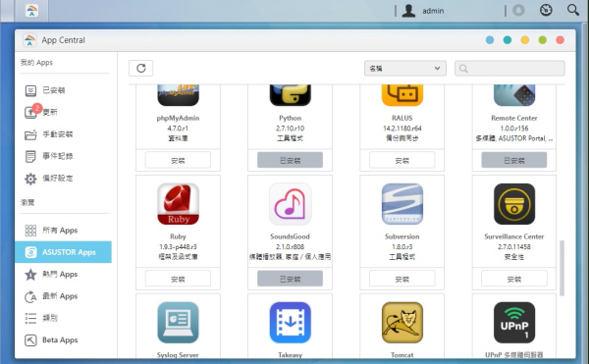Install Subversion
The image size is (589, 364).
(x=402, y=279)
